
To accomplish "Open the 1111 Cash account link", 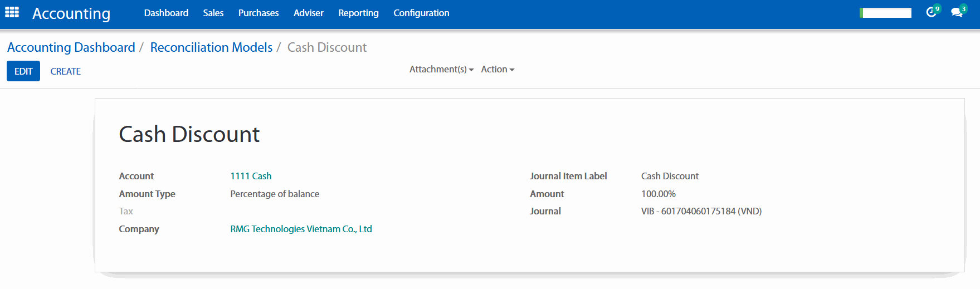I will tap(251, 176).
